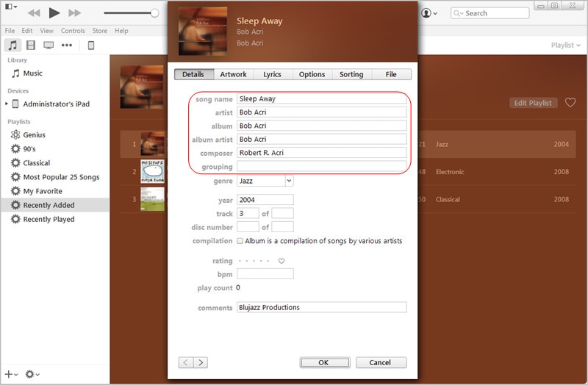Click the album field
This screenshot has width=588, height=385.
tap(321, 126)
